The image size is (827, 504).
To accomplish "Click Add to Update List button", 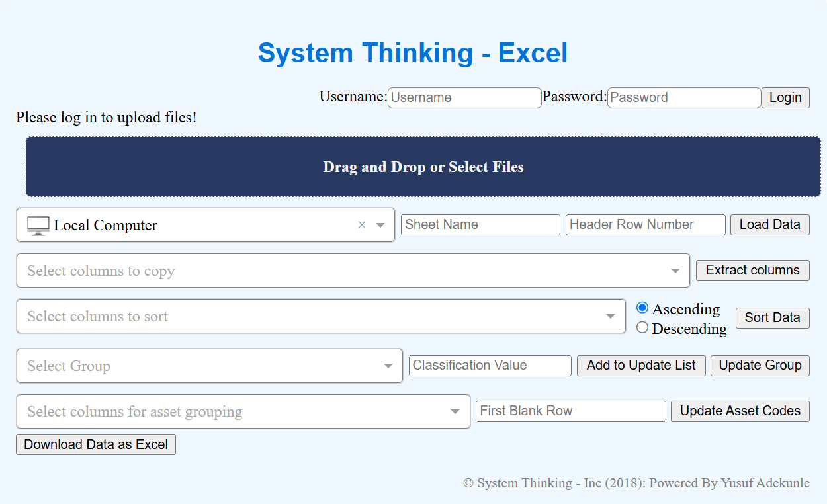I will (641, 365).
